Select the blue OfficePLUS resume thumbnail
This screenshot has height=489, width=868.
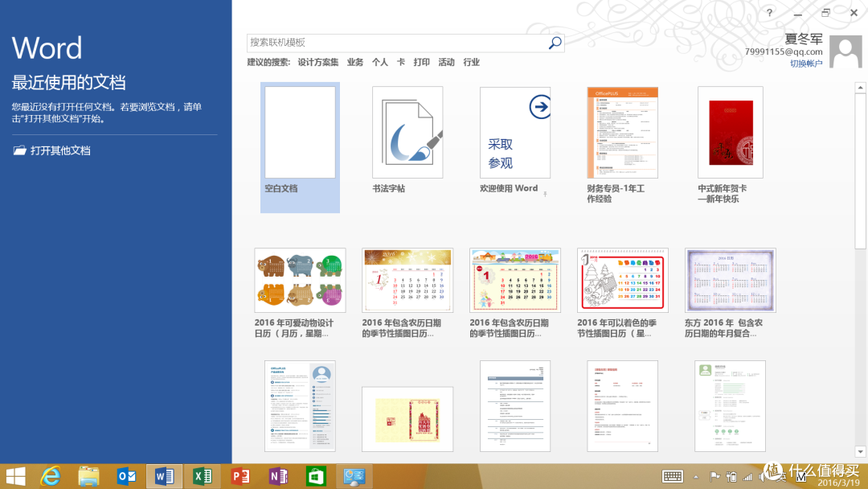point(300,406)
